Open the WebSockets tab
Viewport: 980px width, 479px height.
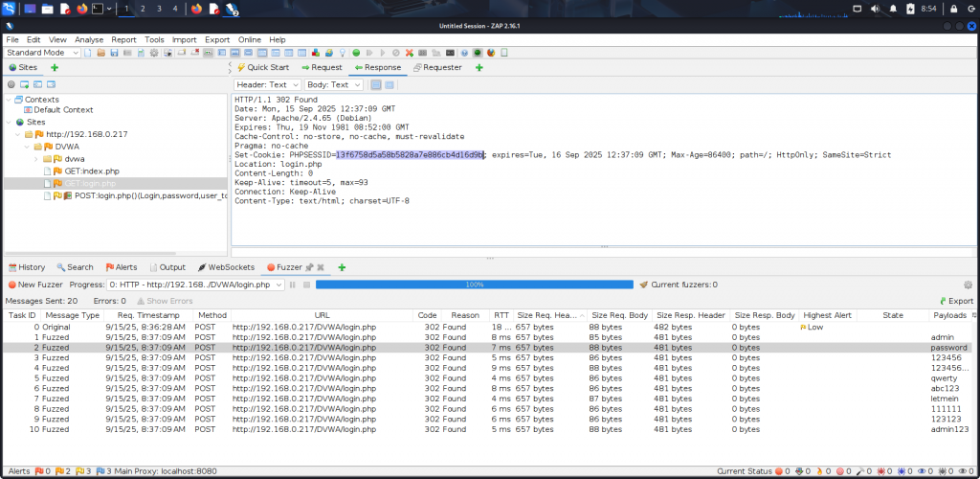pos(226,267)
